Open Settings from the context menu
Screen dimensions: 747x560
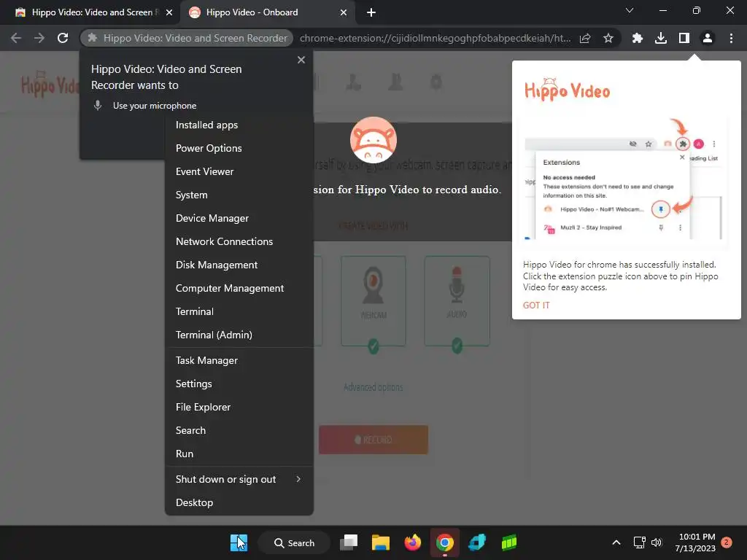click(239, 384)
